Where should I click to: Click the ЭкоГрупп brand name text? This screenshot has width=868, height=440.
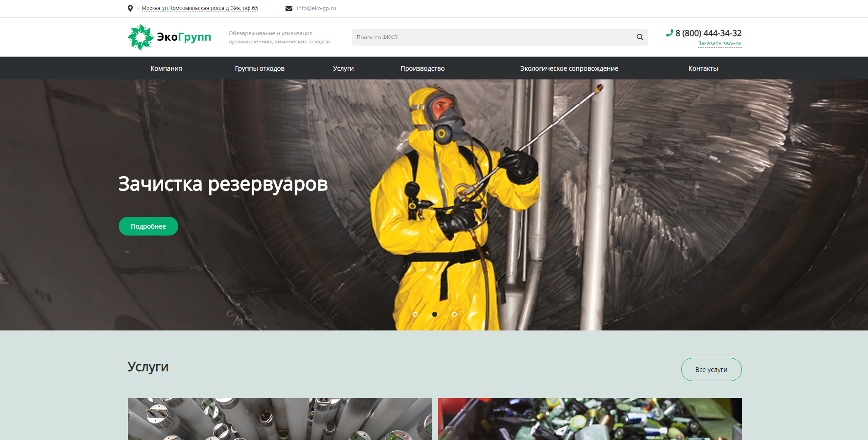tap(184, 37)
